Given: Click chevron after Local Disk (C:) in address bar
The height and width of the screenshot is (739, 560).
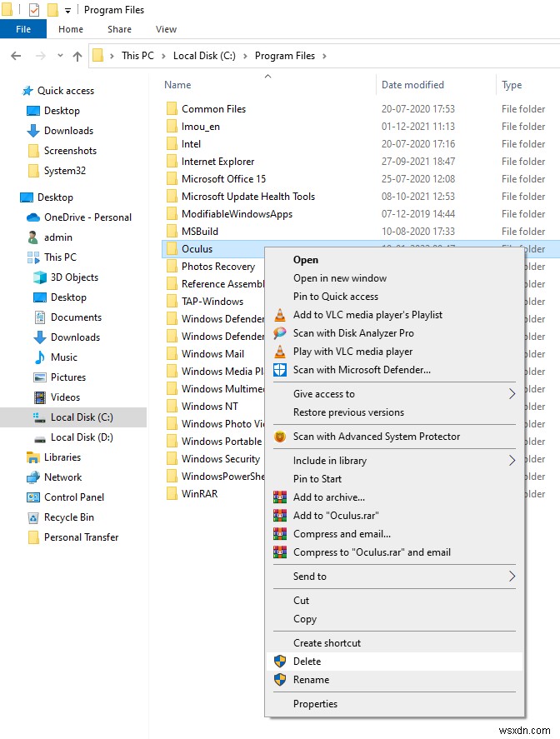Looking at the screenshot, I should click(245, 56).
